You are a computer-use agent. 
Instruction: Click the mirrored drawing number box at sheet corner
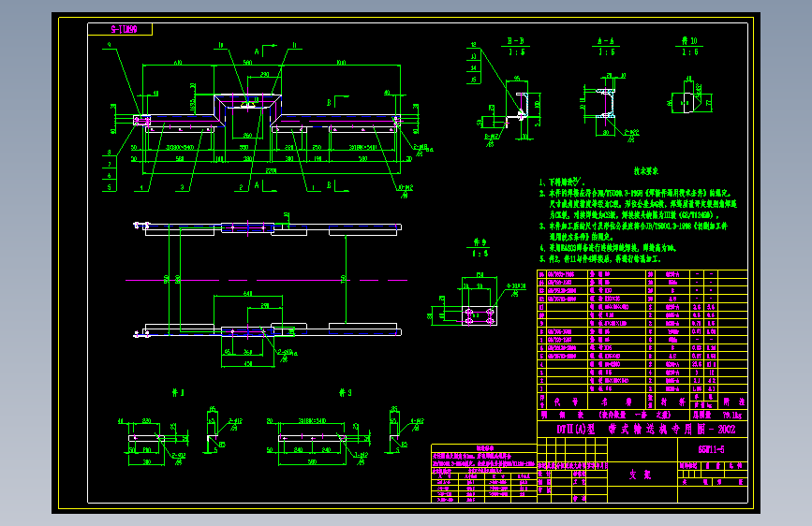coord(120,30)
